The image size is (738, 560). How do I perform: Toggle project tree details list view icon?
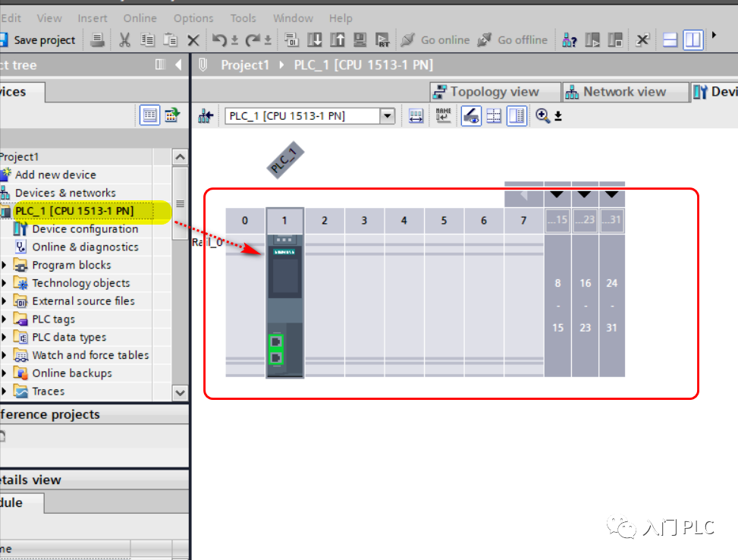[149, 115]
